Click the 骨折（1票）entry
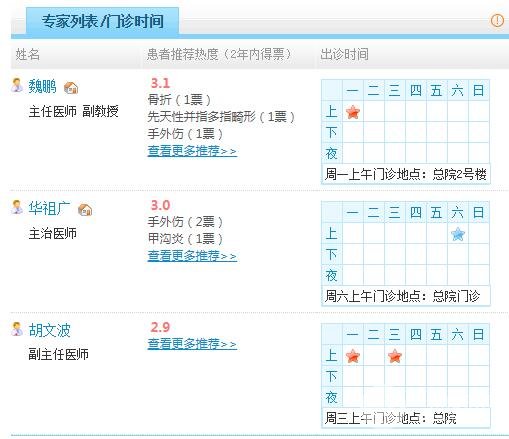The height and width of the screenshot is (439, 509). pyautogui.click(x=179, y=99)
